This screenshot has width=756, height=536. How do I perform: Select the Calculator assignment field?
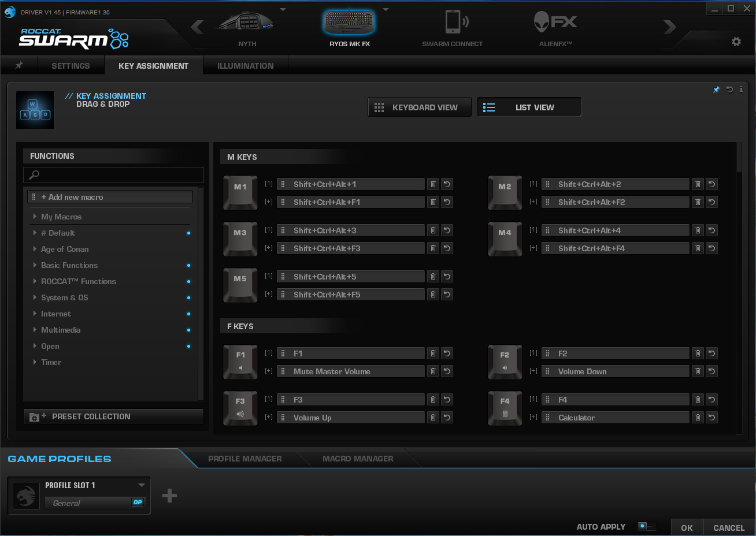616,418
